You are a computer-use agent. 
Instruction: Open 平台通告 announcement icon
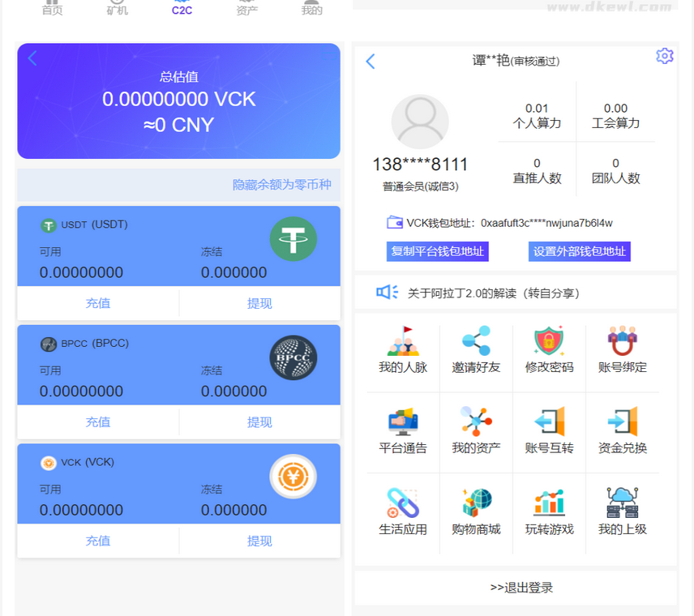[x=403, y=422]
